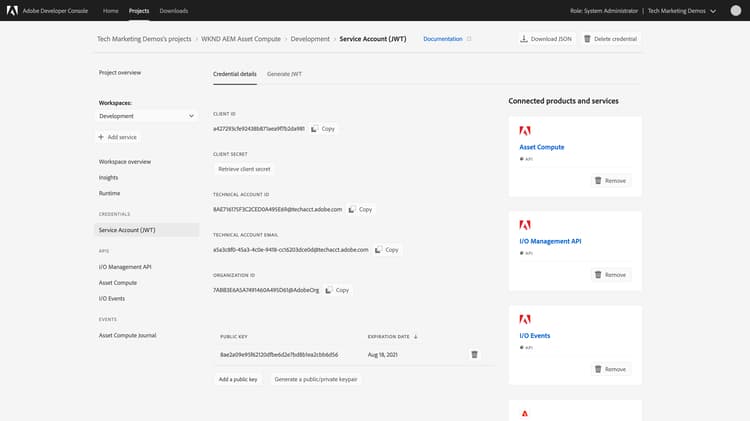Open Asset Compute Journal event in sidebar

128,335
